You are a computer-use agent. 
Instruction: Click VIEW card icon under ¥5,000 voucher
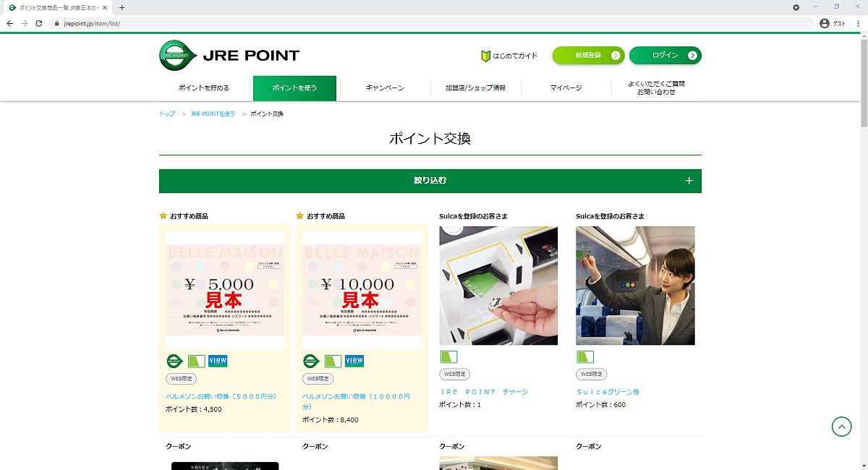tap(218, 361)
